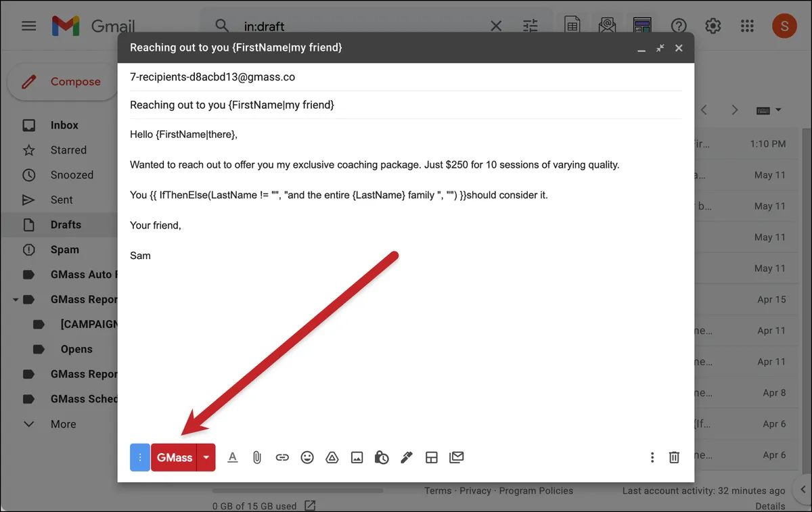
Task: Exit full-screen compose mode
Action: 660,48
